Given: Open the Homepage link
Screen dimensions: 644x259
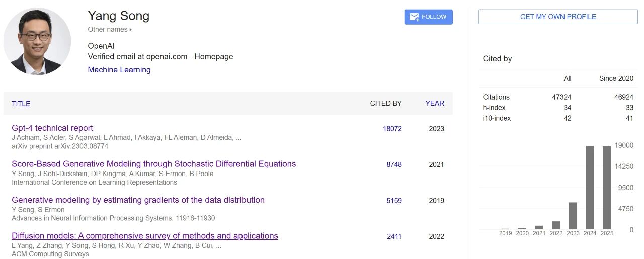Looking at the screenshot, I should [214, 56].
